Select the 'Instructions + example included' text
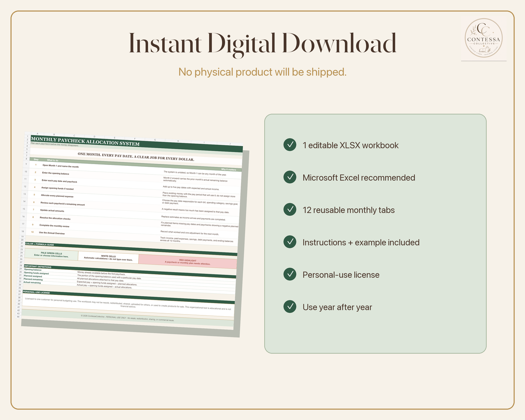 tap(361, 242)
